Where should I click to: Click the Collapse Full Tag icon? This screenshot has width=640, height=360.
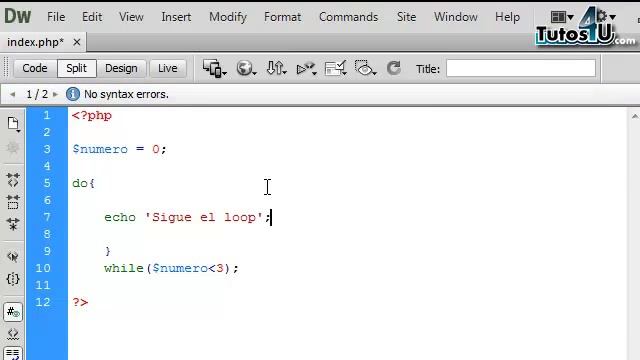tap(13, 180)
